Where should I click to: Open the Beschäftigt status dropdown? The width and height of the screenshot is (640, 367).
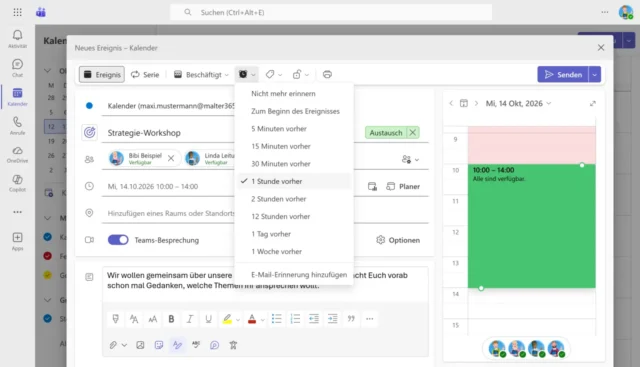[x=201, y=74]
